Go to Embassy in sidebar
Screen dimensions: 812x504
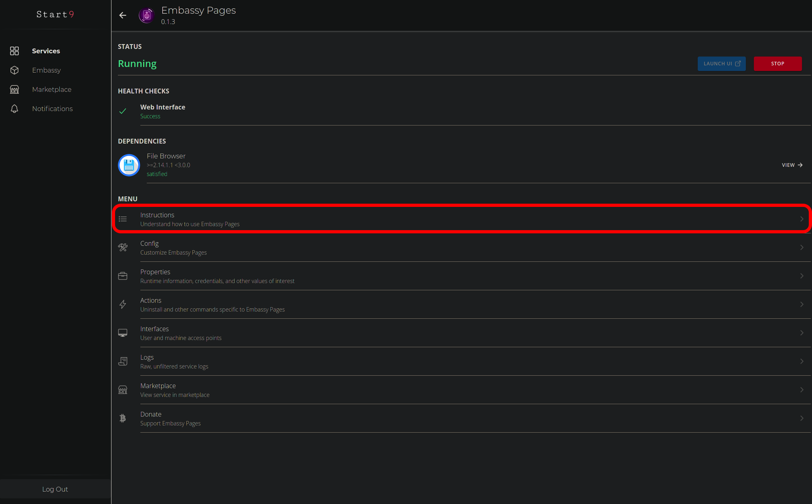tap(47, 70)
